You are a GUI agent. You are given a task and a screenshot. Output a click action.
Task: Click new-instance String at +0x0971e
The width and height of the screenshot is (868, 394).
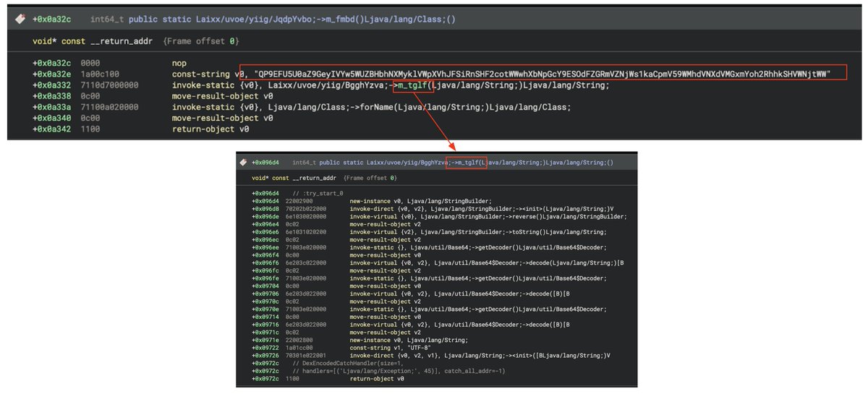pos(409,340)
